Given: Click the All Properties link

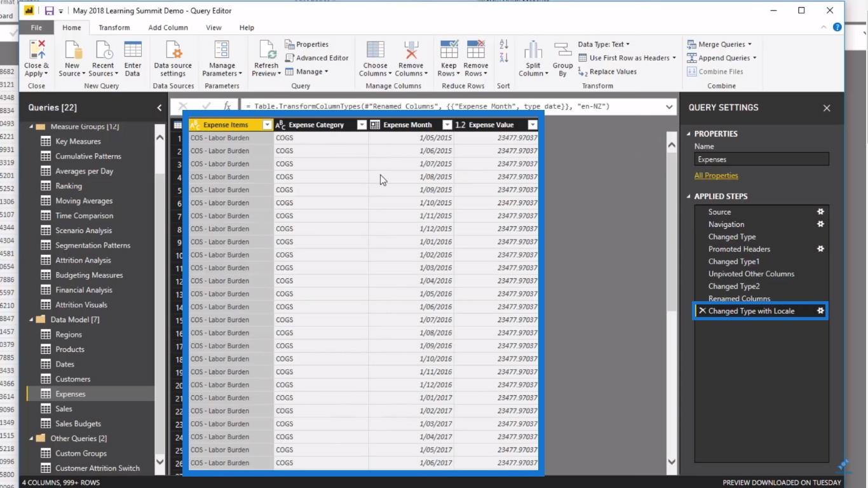Looking at the screenshot, I should pyautogui.click(x=716, y=175).
